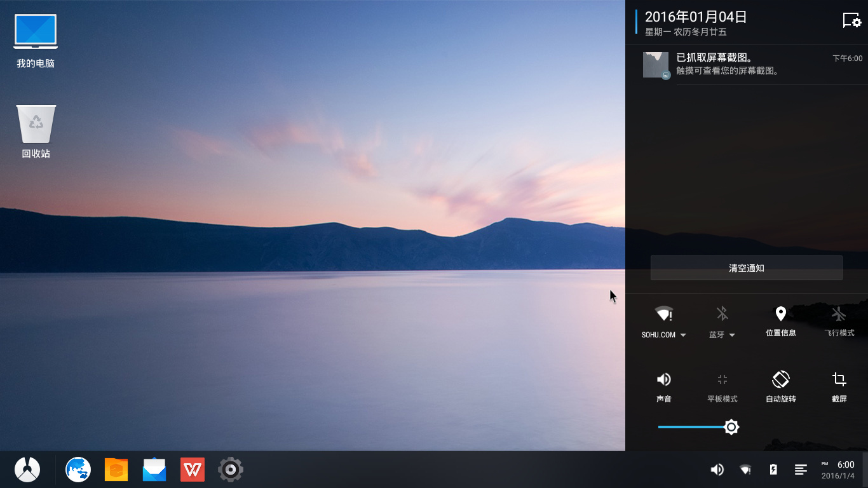The height and width of the screenshot is (488, 868).
Task: Click the 截屏 screenshot crop icon
Action: pyautogui.click(x=839, y=379)
